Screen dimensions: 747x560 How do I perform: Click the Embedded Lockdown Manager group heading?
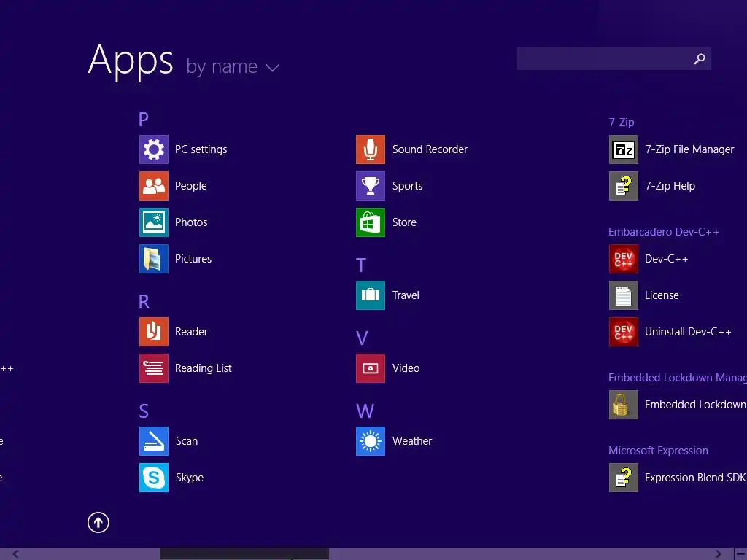coord(678,378)
